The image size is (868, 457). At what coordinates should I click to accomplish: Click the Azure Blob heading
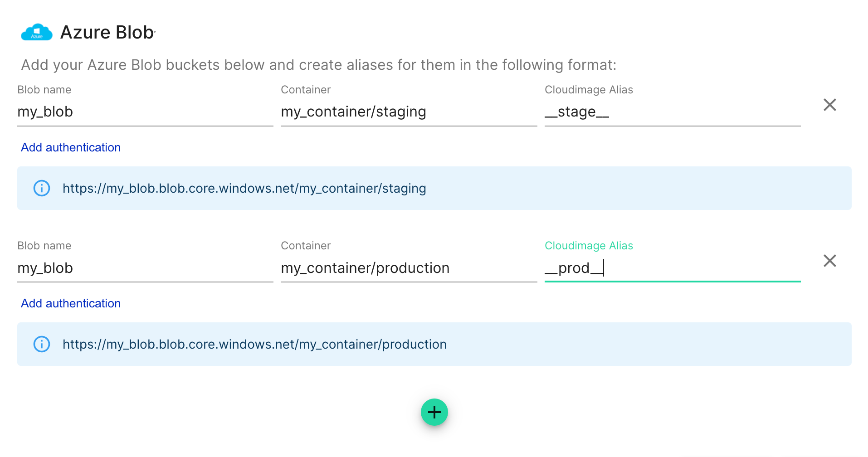pos(107,33)
